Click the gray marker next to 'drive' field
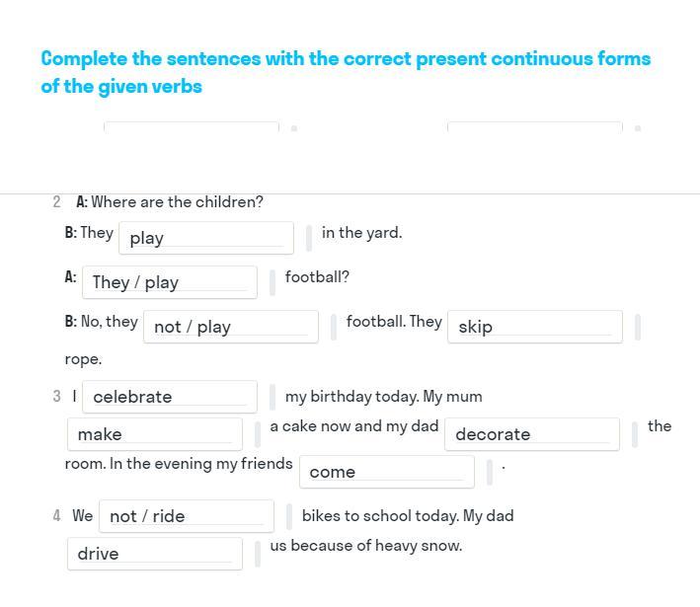Viewport: 700px width, 607px height. (x=258, y=554)
